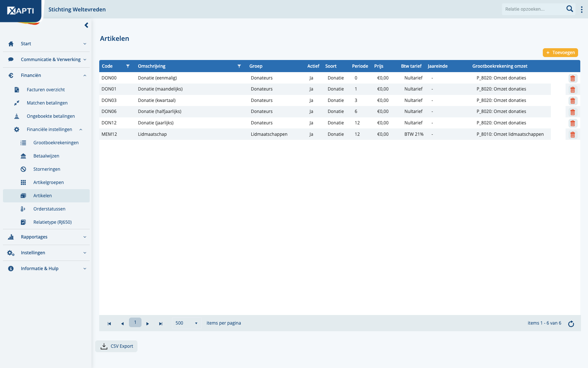The image size is (588, 368).
Task: Refresh the articles grid
Action: pos(571,324)
